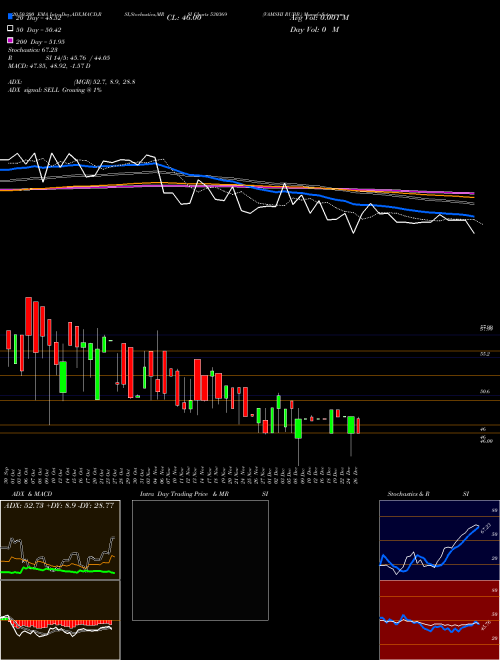This screenshot has width=500, height=660.
Task: Click the 'Day Vol: 0 M' label
Action: click(x=314, y=29)
